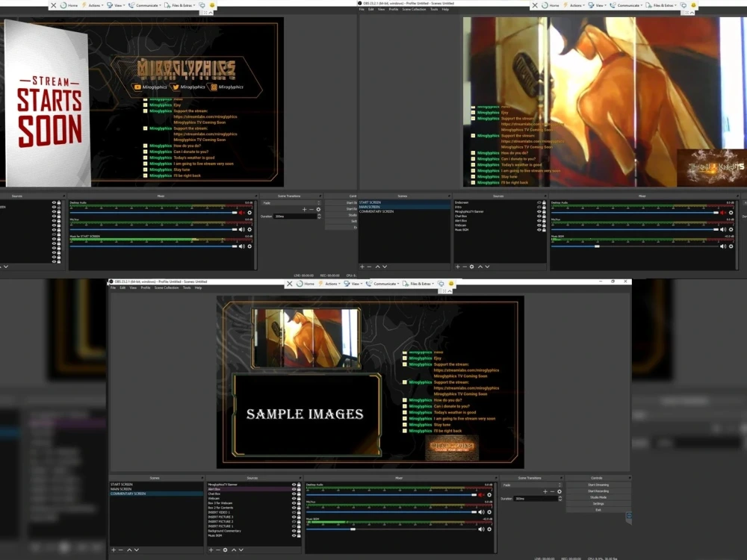The height and width of the screenshot is (560, 747).
Task: Adjust Music BGM volume slider in bottom mixer
Action: (353, 529)
